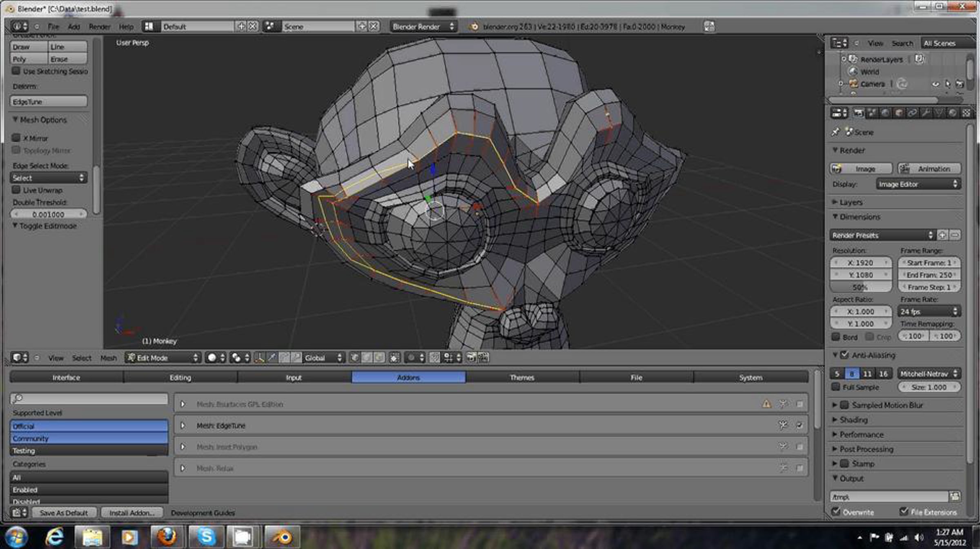Click the Windows Start button
This screenshot has height=549, width=980.
tap(16, 536)
